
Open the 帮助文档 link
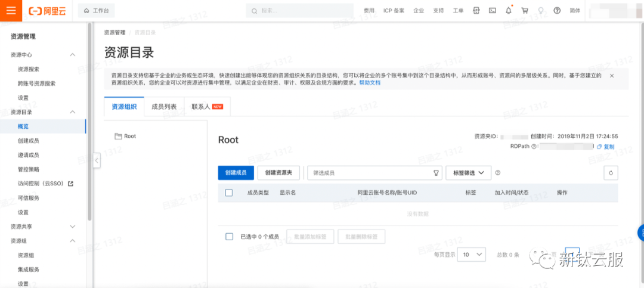pos(370,82)
